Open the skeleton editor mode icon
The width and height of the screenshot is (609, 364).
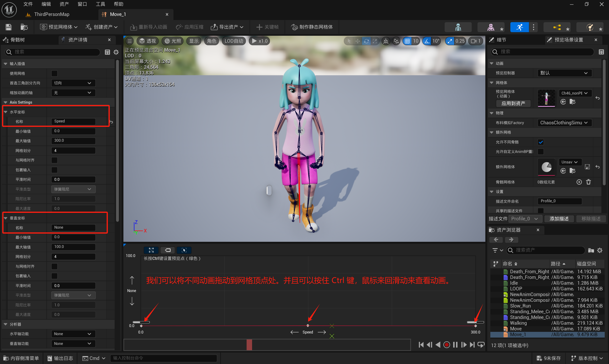[x=458, y=27]
